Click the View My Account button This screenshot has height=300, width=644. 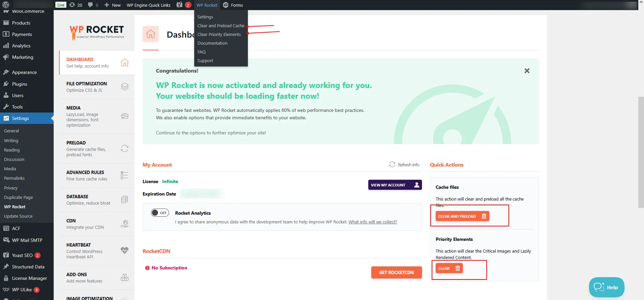pos(395,185)
